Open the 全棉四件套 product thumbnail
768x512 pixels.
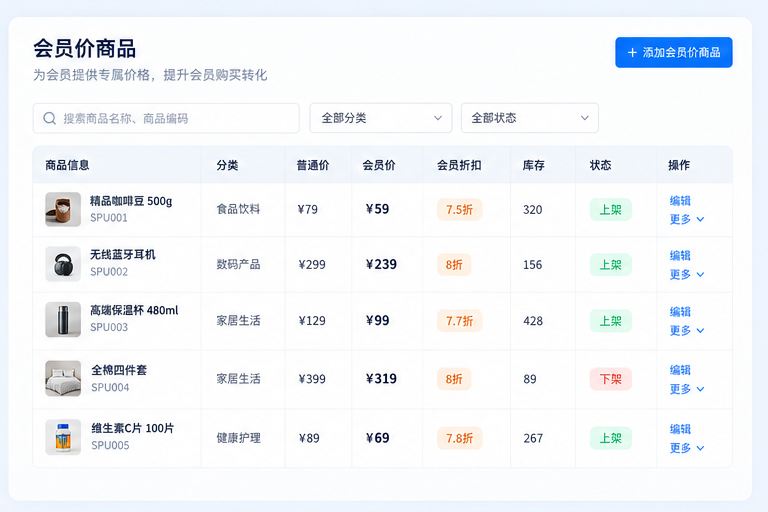63,378
